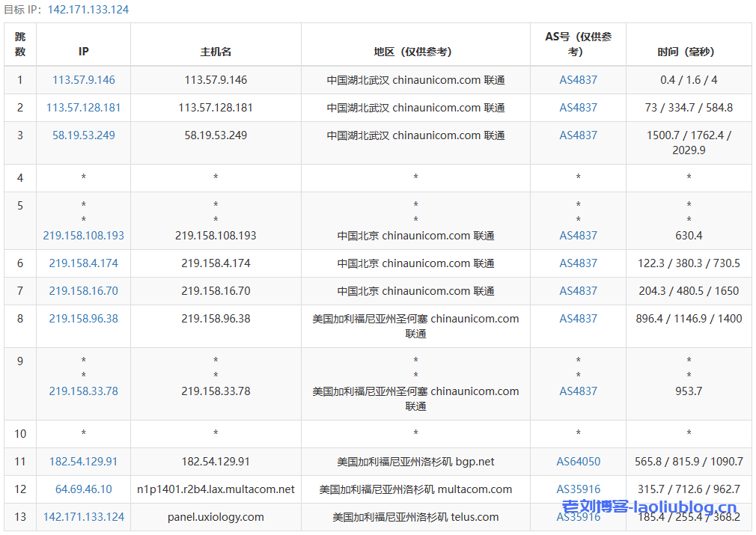Click the AS4837 link on hop 1
This screenshot has height=535, width=756.
577,79
